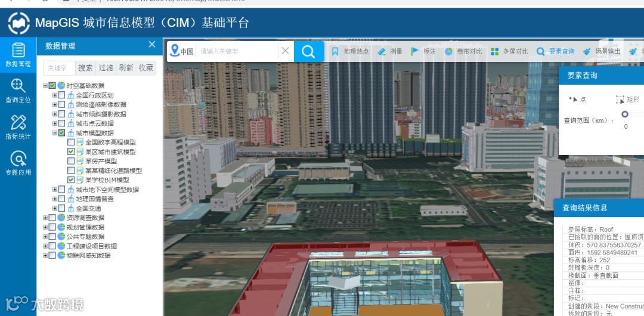Expand the 资源调查数据 tree node
The height and width of the screenshot is (316, 644).
point(45,218)
